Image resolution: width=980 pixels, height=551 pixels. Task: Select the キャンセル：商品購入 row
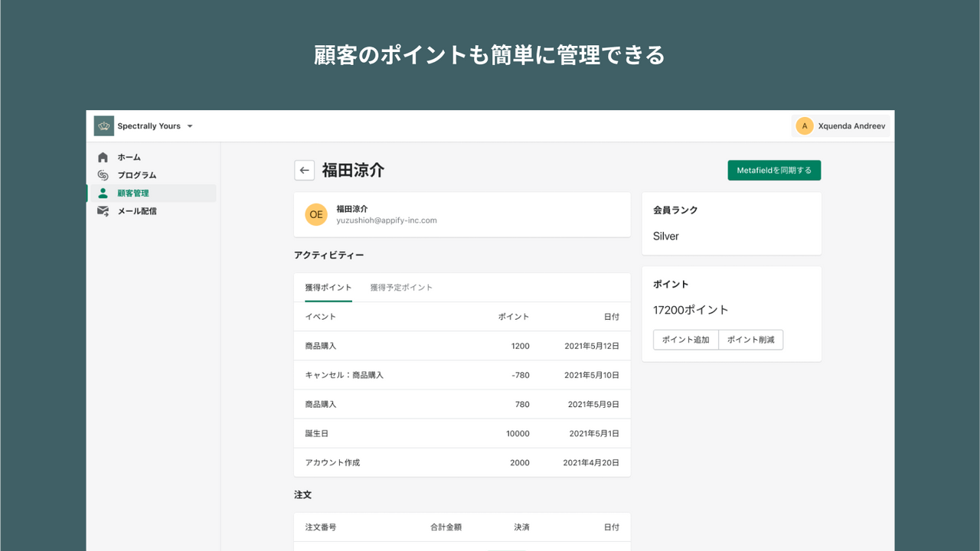[462, 375]
